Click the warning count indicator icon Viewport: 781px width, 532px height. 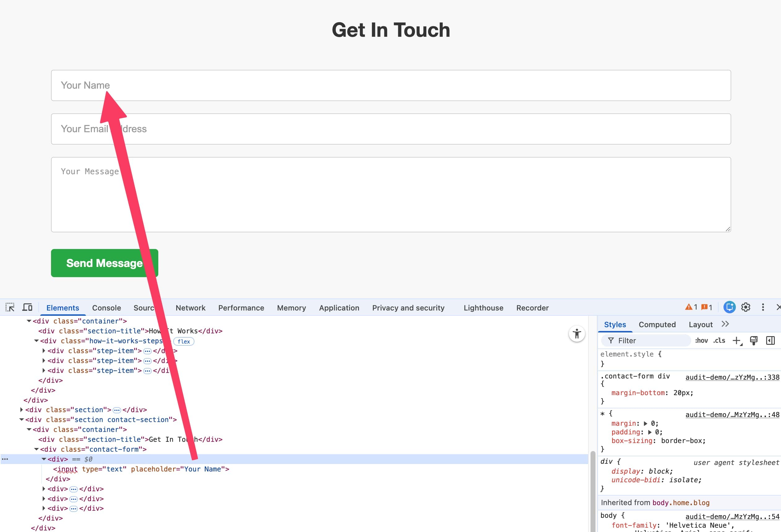(689, 307)
